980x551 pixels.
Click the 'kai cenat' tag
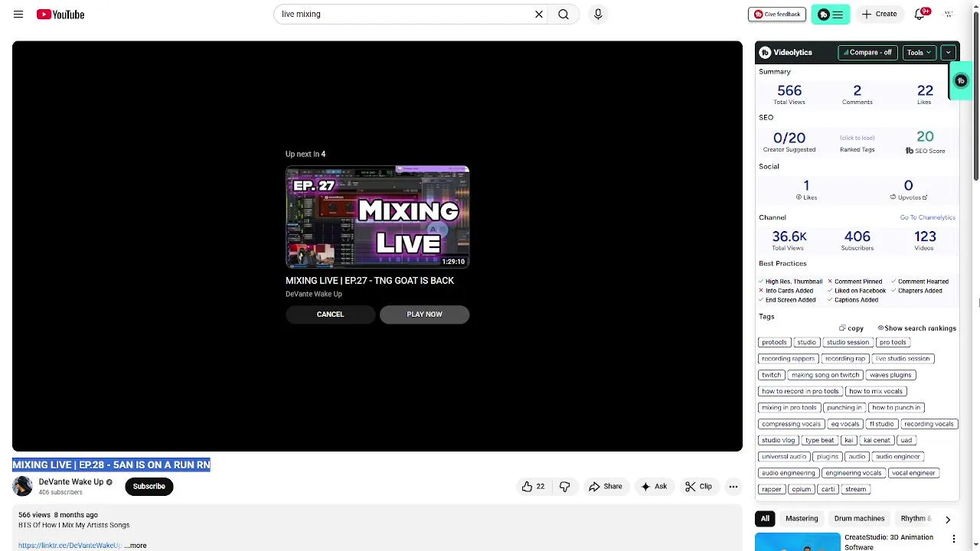877,440
